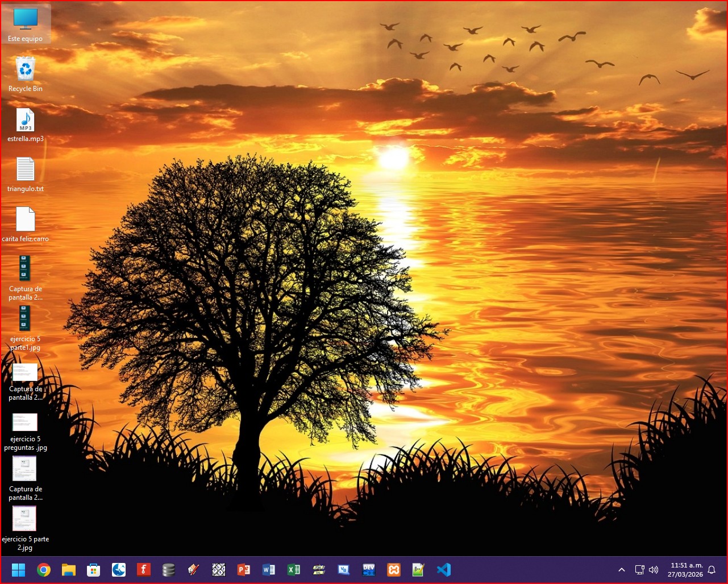Open XAMPP from the taskbar
Screen dimensions: 728x584
[x=394, y=570]
